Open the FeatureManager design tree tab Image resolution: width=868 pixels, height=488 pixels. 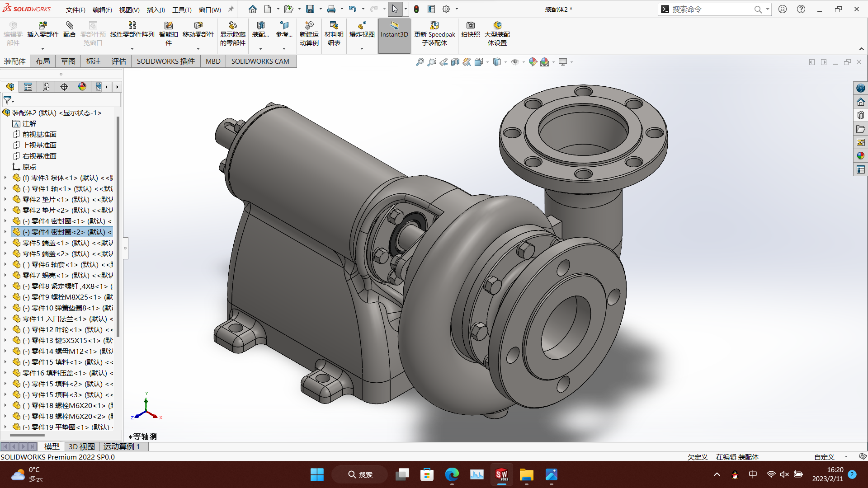click(10, 87)
